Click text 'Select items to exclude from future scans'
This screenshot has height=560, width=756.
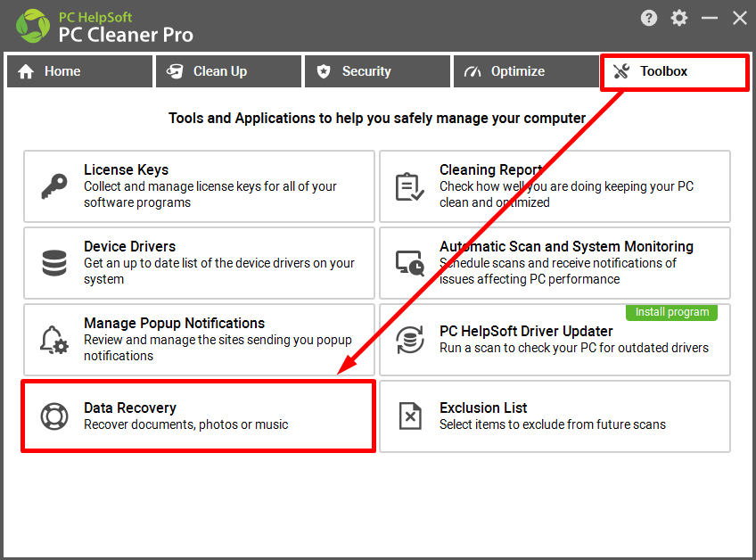[553, 424]
